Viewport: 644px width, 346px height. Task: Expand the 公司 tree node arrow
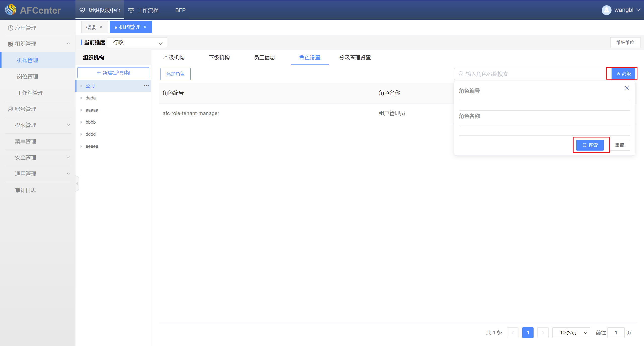[x=81, y=86]
